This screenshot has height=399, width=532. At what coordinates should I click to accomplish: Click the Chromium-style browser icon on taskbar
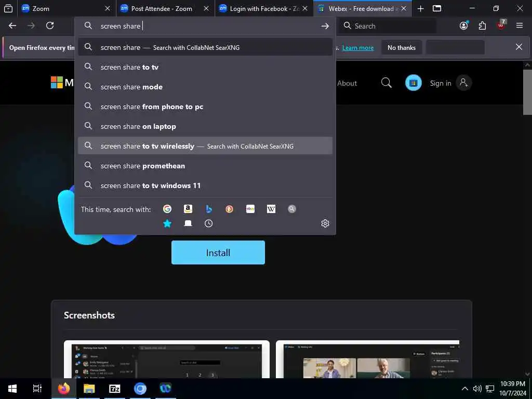(140, 388)
